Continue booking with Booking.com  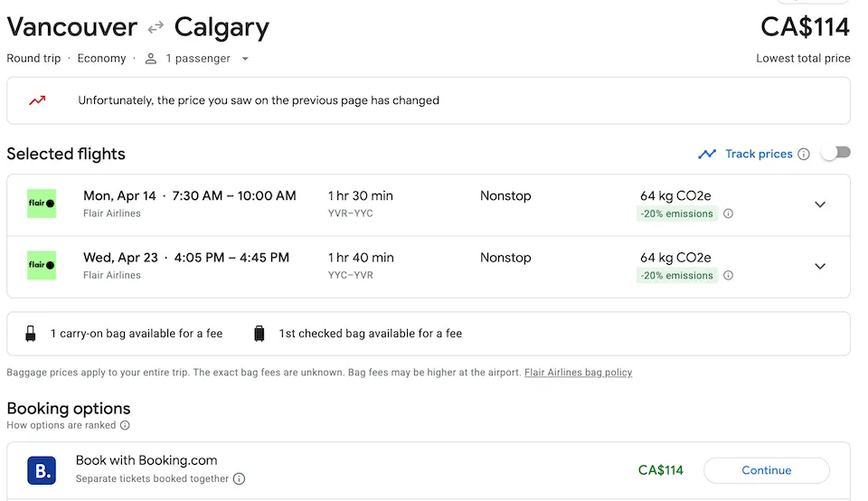[766, 470]
